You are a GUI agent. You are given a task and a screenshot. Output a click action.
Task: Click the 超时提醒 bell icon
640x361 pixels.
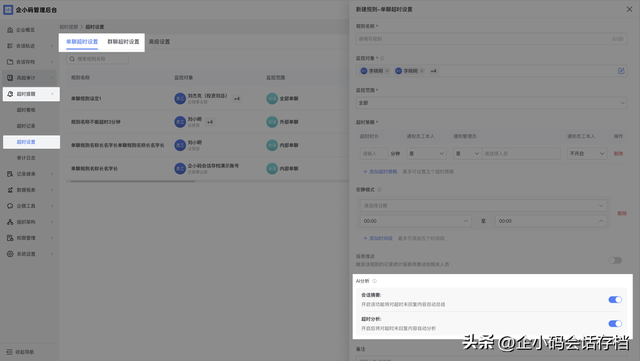[x=10, y=94]
